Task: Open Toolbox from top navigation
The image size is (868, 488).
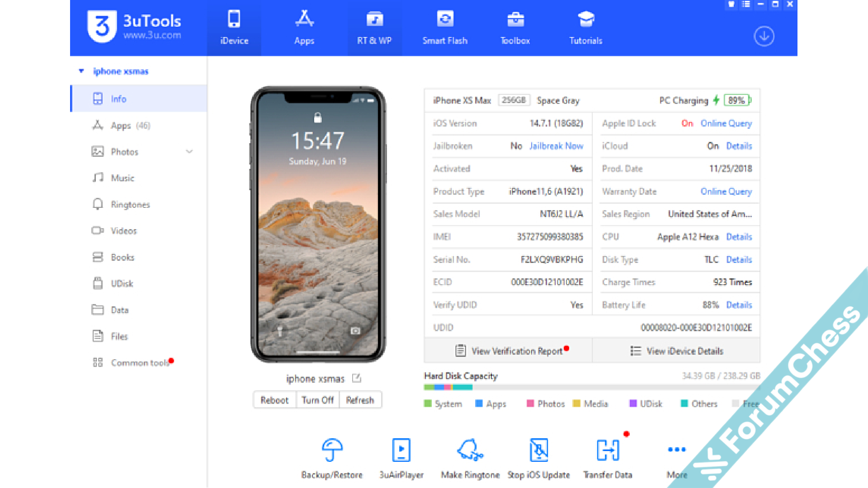Action: point(515,28)
